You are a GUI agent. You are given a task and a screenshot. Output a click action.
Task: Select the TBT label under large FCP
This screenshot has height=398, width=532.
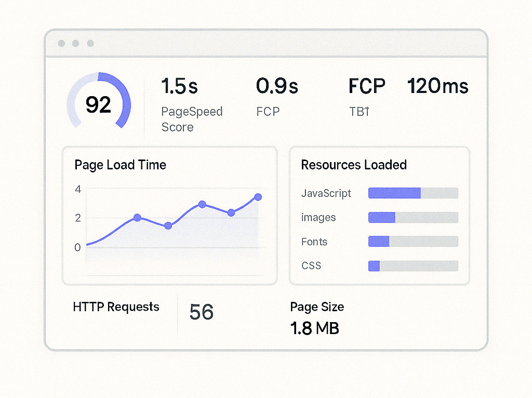(359, 112)
